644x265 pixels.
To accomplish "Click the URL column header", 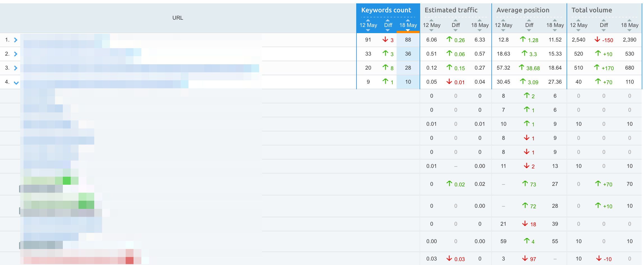I will [x=178, y=18].
